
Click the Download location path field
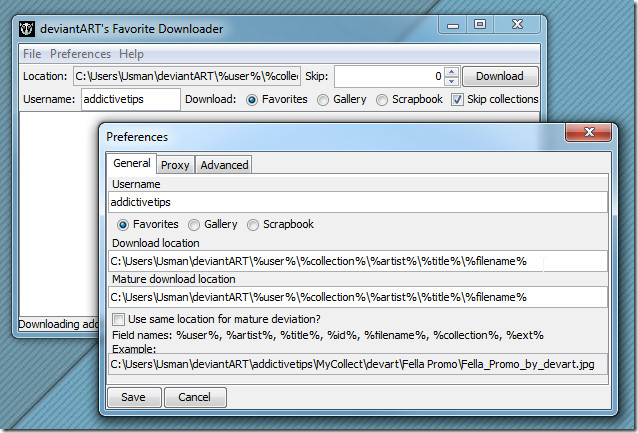click(x=358, y=261)
